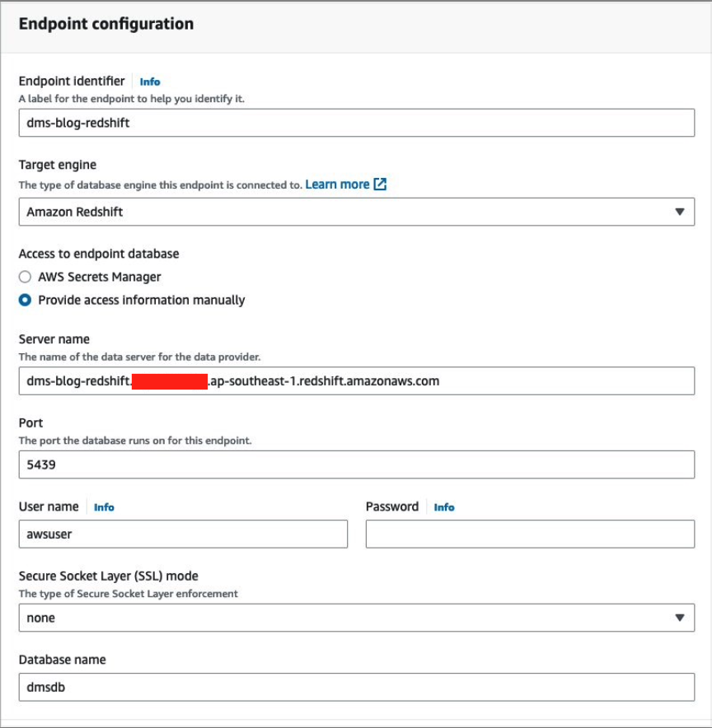Click the Endpoint configuration heading
712x728 pixels.
tap(107, 24)
